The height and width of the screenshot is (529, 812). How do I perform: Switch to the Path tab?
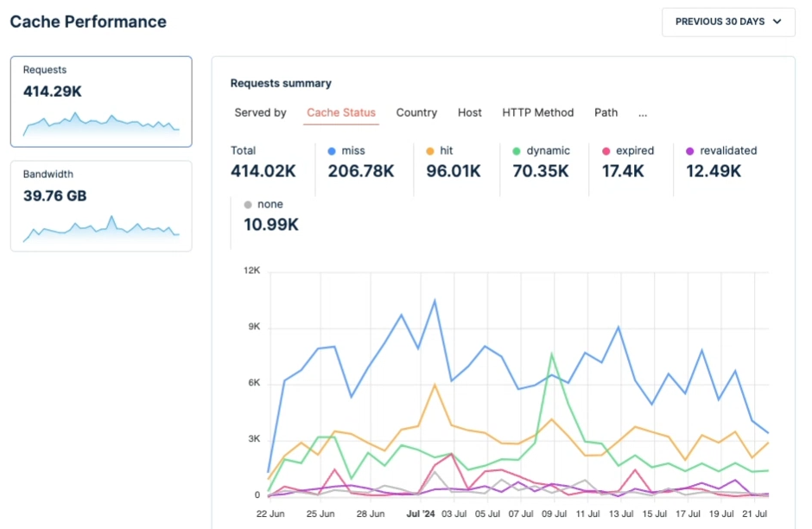tap(606, 113)
